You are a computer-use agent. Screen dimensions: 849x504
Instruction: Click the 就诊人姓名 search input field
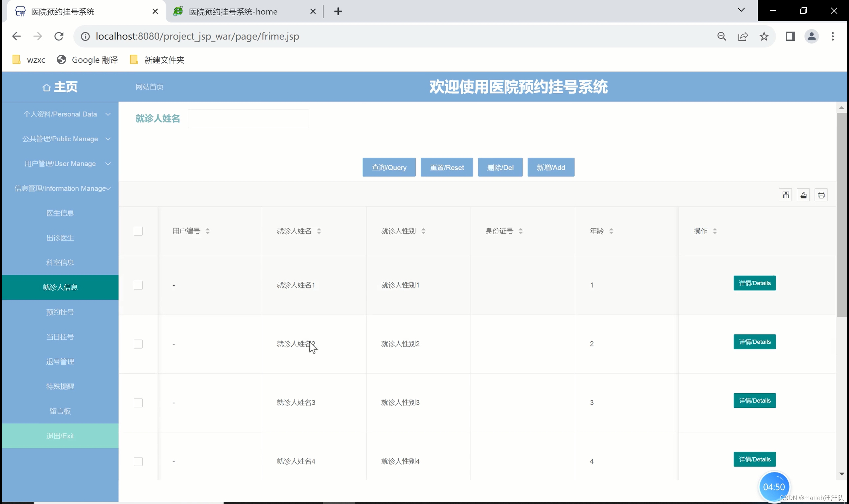pyautogui.click(x=248, y=118)
